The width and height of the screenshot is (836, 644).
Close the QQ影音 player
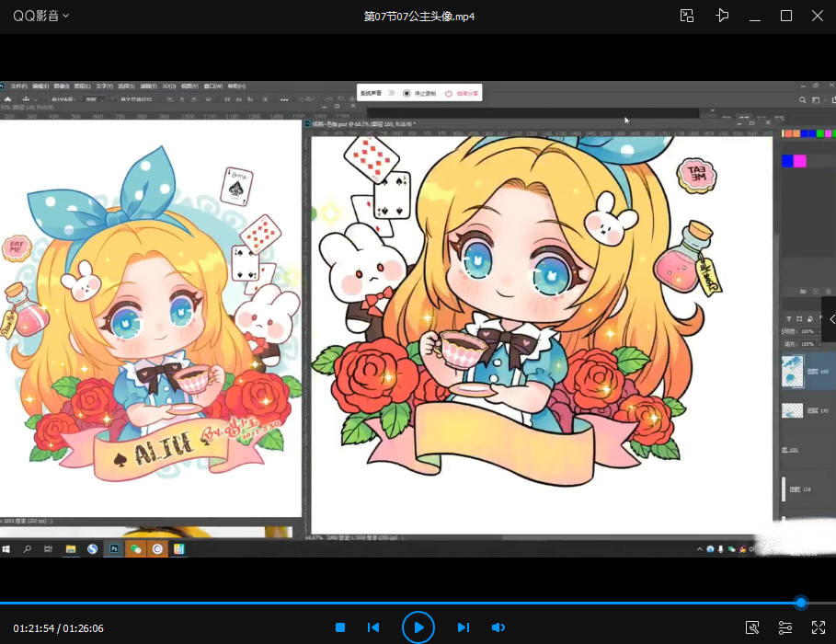click(818, 16)
